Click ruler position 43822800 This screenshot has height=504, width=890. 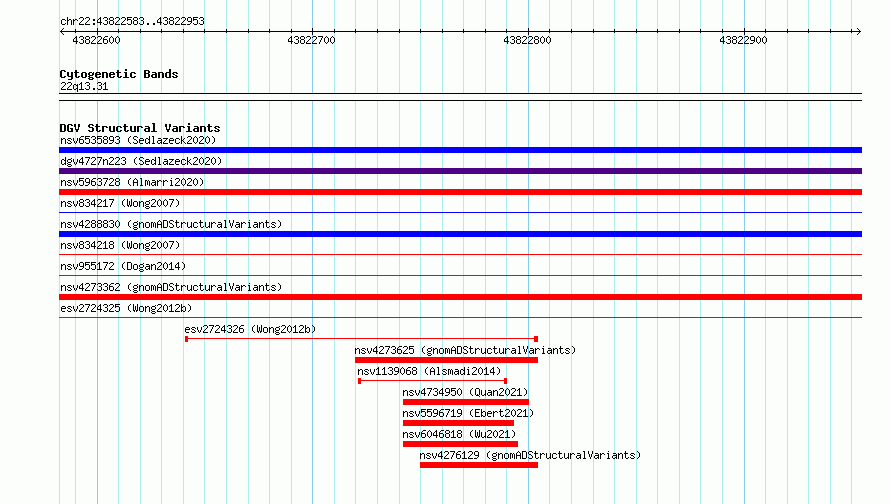click(527, 40)
